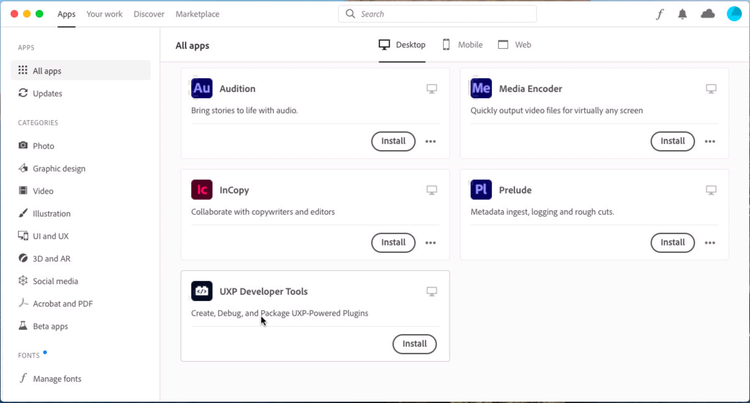Click desktop platform icon on UXP Developer Tools card
Viewport: 750px width, 403px height.
tap(432, 292)
